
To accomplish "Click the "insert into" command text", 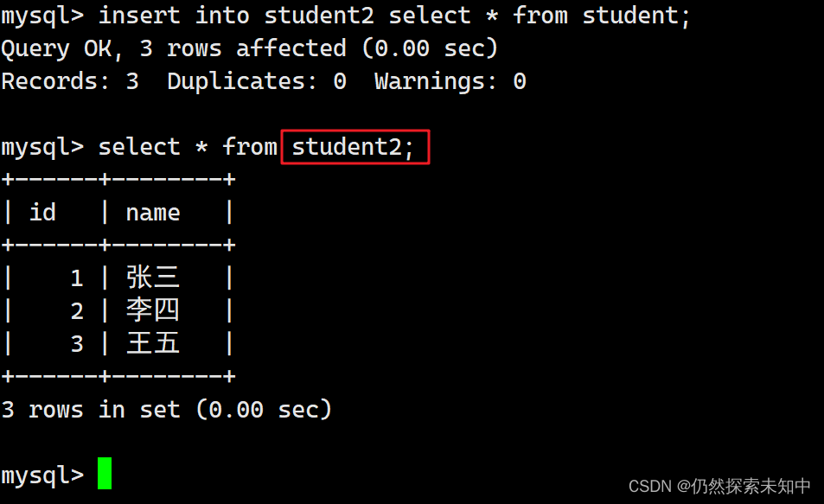I will tap(174, 16).
